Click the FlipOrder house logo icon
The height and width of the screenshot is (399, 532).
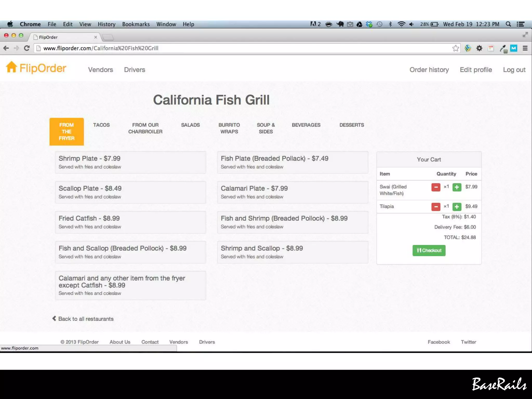pos(11,67)
